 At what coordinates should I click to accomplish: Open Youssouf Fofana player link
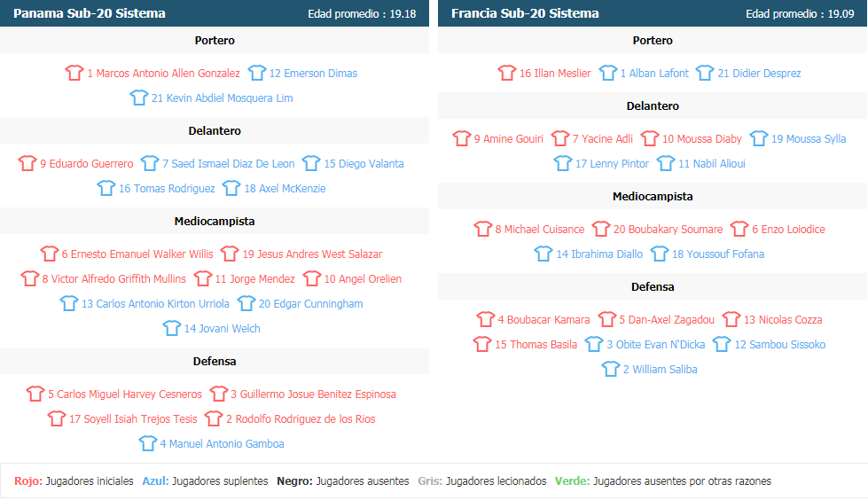(x=718, y=254)
